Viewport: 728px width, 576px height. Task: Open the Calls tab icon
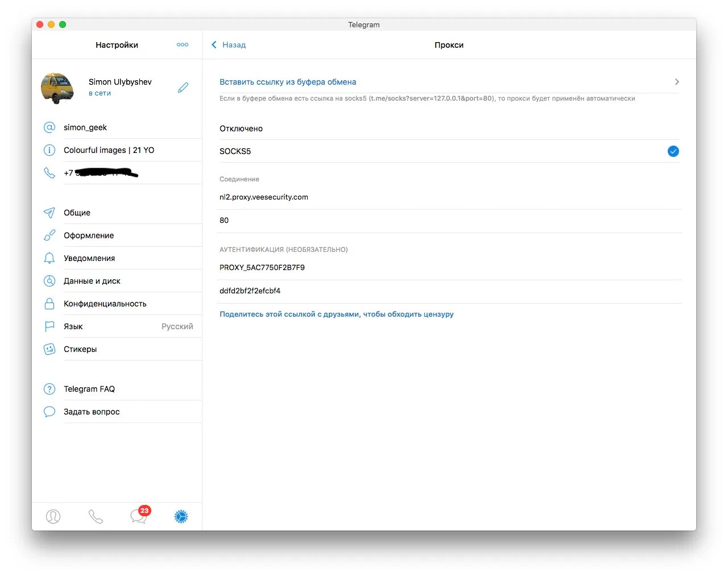tap(96, 516)
